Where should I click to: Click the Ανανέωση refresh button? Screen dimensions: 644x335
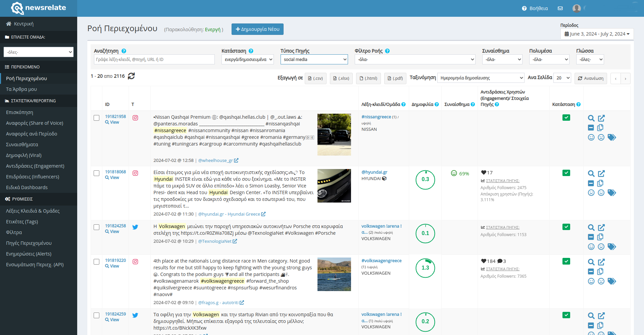pyautogui.click(x=591, y=78)
